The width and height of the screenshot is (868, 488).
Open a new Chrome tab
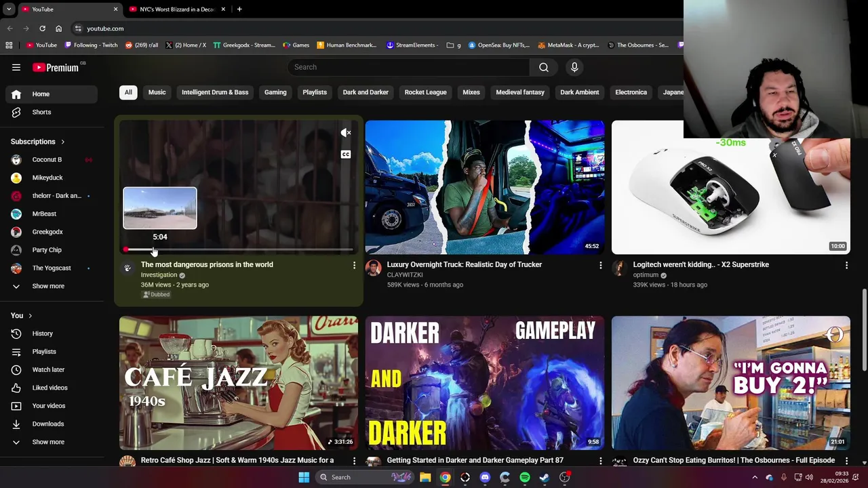tap(239, 9)
